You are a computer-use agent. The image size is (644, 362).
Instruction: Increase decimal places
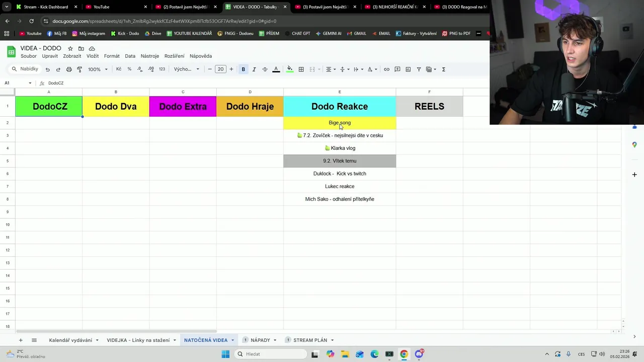coord(151,69)
